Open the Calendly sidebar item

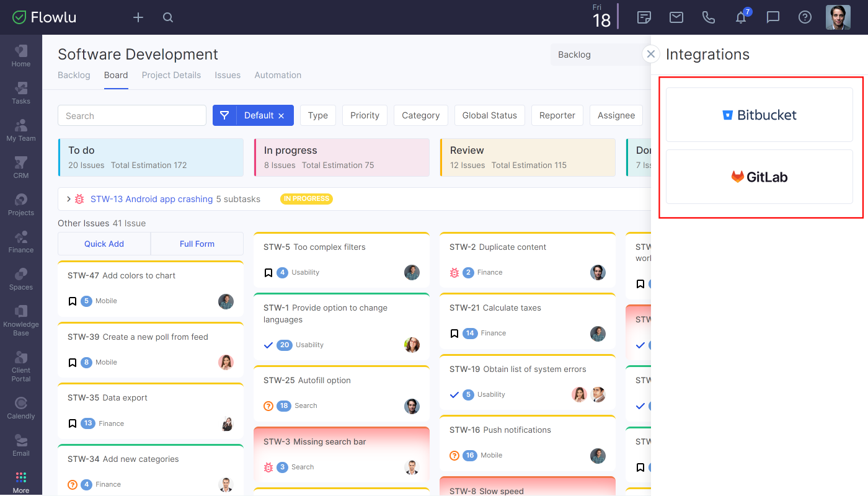[x=20, y=408]
